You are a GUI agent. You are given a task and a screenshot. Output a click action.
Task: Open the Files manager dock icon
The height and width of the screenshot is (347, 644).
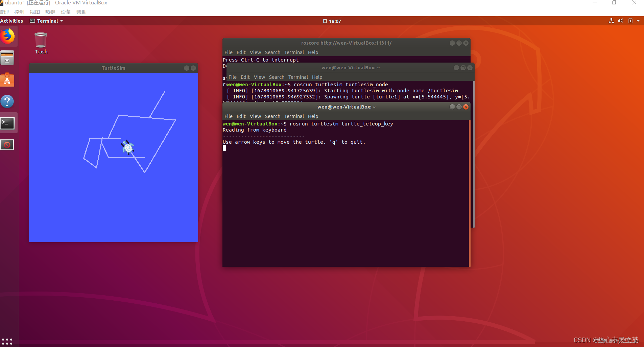pyautogui.click(x=7, y=58)
